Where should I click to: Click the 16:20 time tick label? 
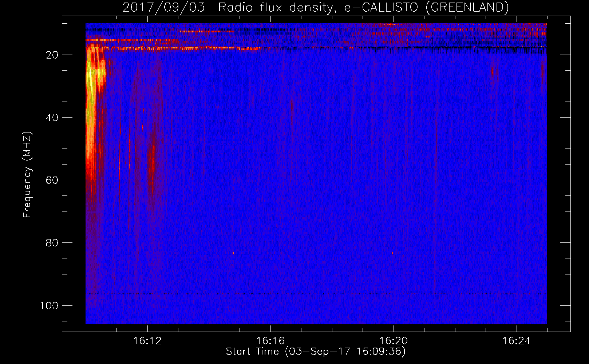(x=394, y=341)
